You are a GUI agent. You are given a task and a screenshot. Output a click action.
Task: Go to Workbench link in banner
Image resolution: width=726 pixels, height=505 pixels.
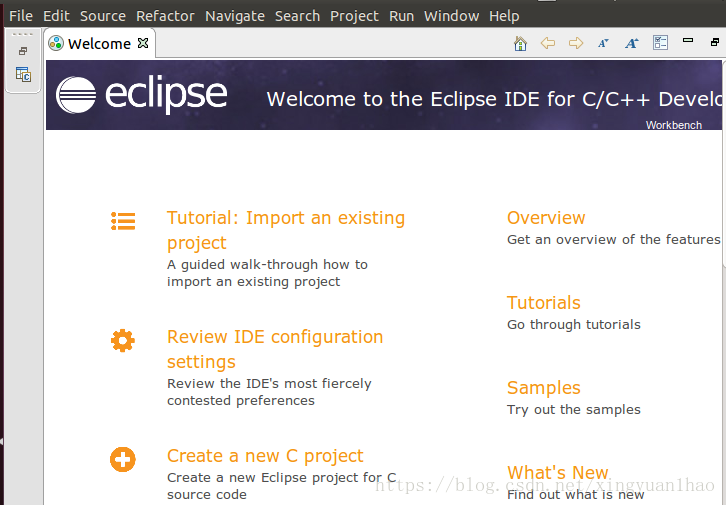pyautogui.click(x=674, y=125)
